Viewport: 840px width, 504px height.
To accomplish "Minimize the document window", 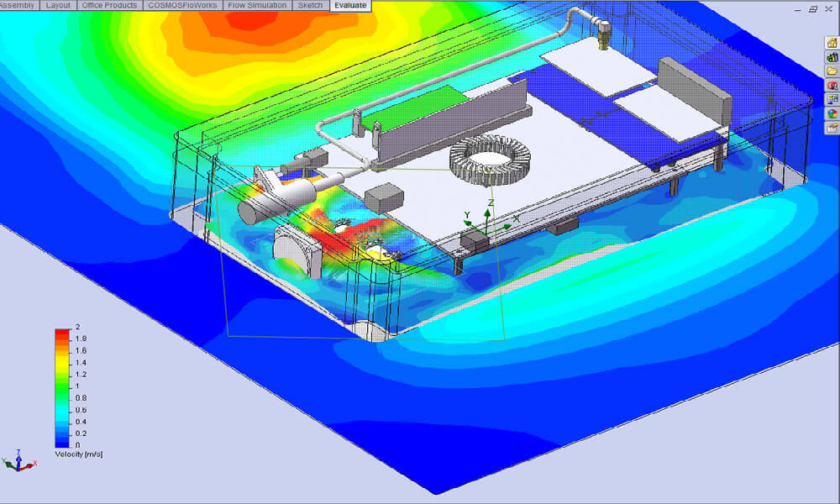I will point(798,9).
